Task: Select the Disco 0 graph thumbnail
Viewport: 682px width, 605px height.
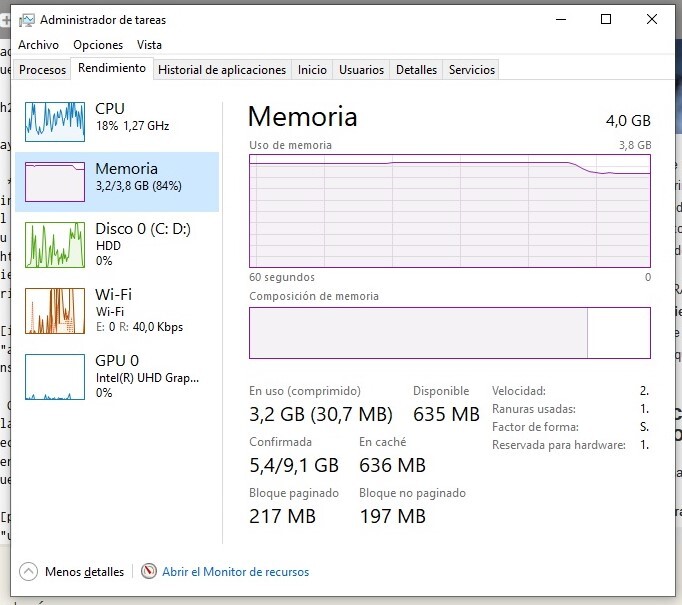Action: (55, 245)
